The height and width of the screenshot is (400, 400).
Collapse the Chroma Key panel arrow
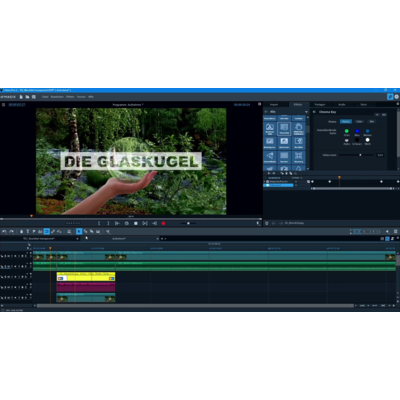click(x=314, y=112)
